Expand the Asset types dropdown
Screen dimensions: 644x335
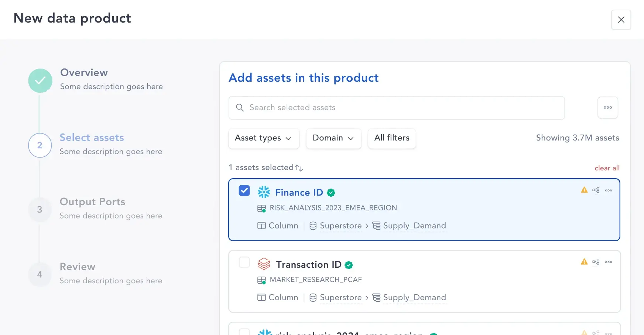(264, 138)
